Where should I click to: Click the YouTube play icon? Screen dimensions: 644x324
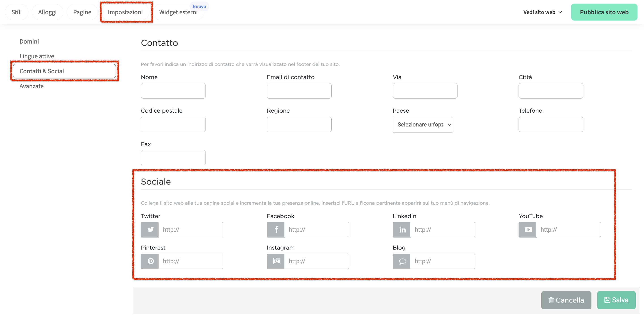528,229
